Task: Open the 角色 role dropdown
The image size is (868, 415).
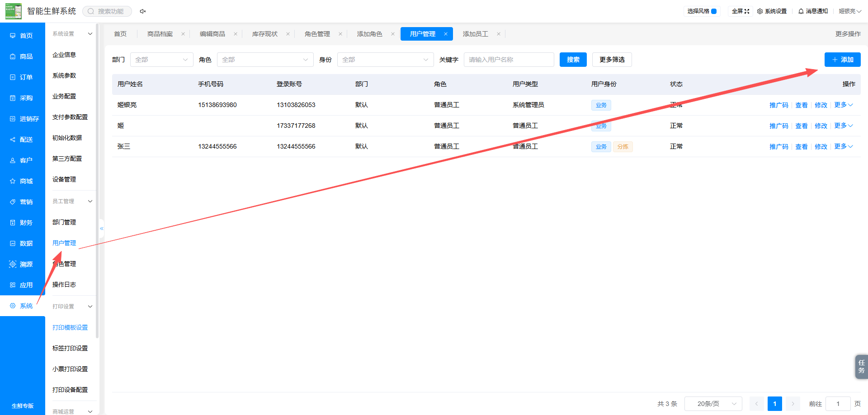Action: coord(265,60)
